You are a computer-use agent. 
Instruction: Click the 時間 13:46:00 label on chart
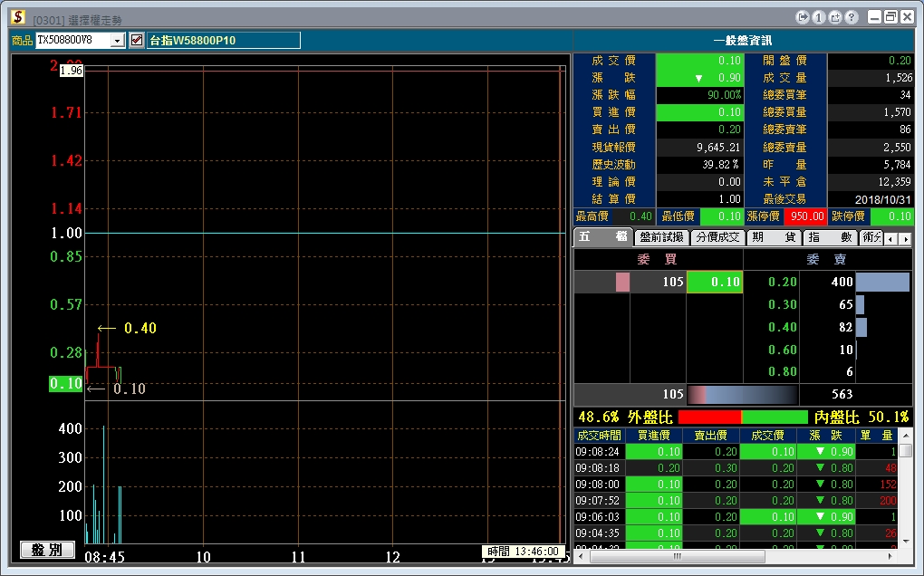point(524,552)
